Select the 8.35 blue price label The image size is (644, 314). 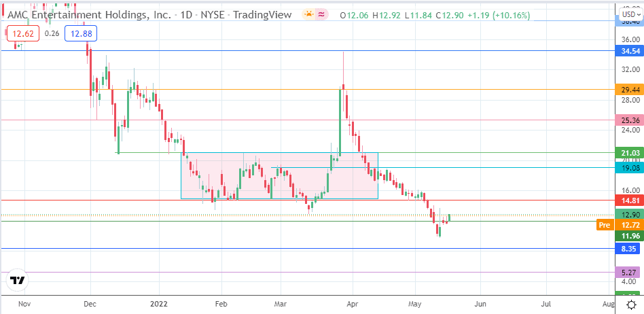pyautogui.click(x=628, y=249)
